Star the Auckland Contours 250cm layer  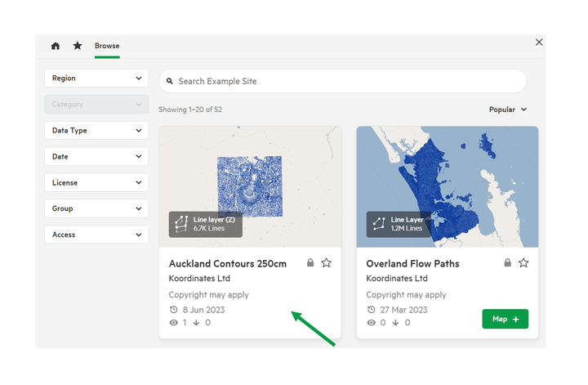(x=326, y=263)
